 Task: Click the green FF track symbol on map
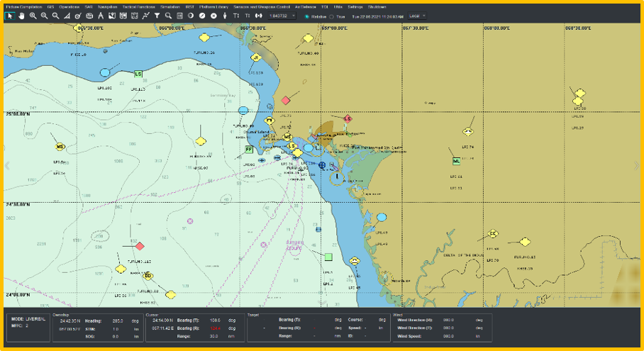tap(248, 150)
